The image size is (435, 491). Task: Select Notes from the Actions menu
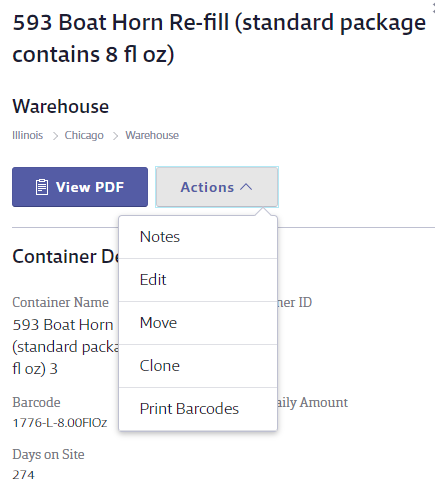[x=198, y=237]
